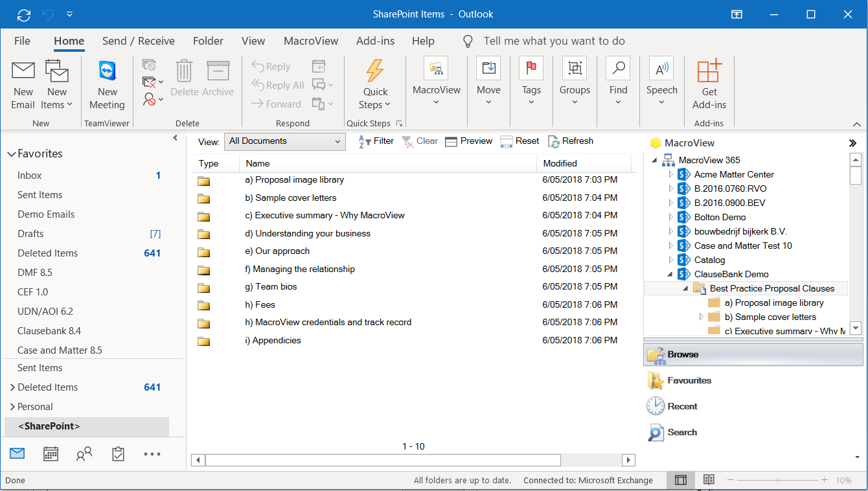Switch to Send / Receive tab

tap(139, 41)
